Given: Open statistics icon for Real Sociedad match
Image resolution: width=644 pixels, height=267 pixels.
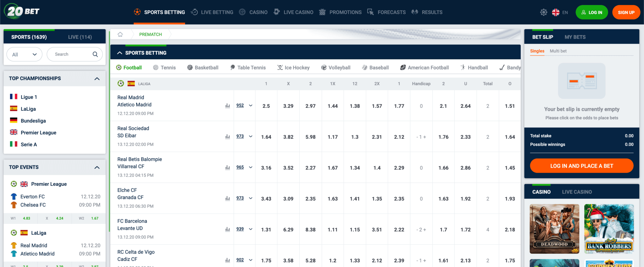Looking at the screenshot, I should 228,136.
